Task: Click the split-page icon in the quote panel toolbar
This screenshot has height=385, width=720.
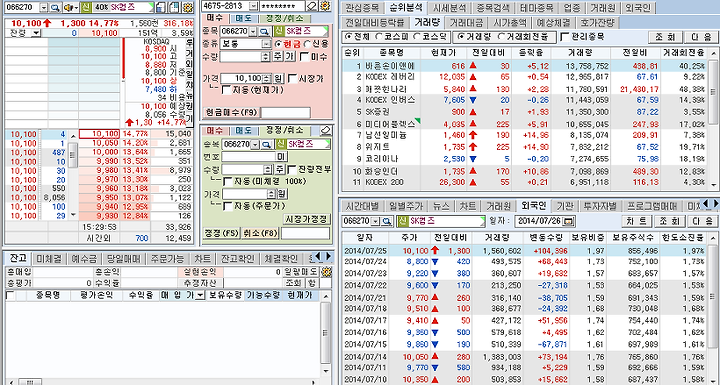Action: coord(174,7)
